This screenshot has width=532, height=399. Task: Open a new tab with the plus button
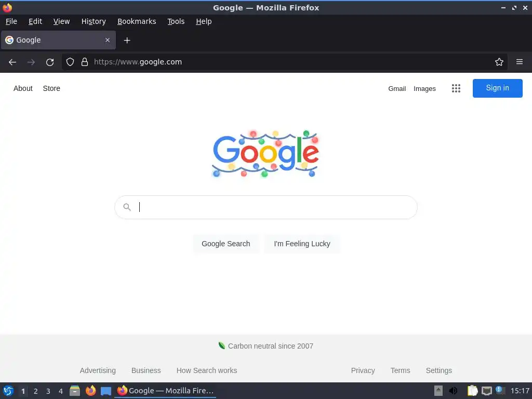point(127,41)
